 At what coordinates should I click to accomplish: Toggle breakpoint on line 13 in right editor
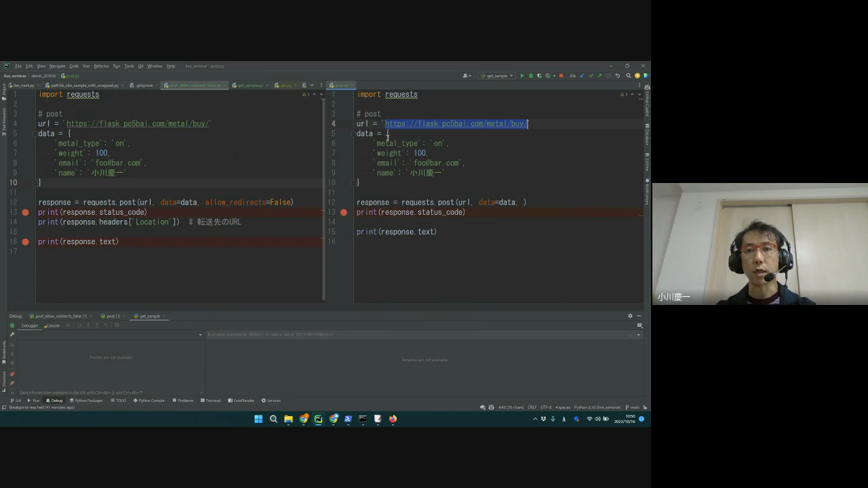tap(344, 212)
